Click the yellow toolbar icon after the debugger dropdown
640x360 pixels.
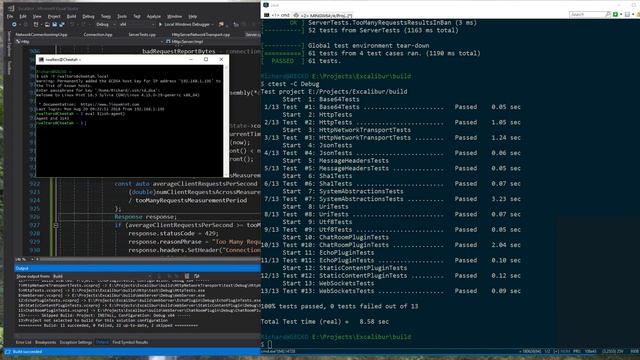[x=221, y=24]
